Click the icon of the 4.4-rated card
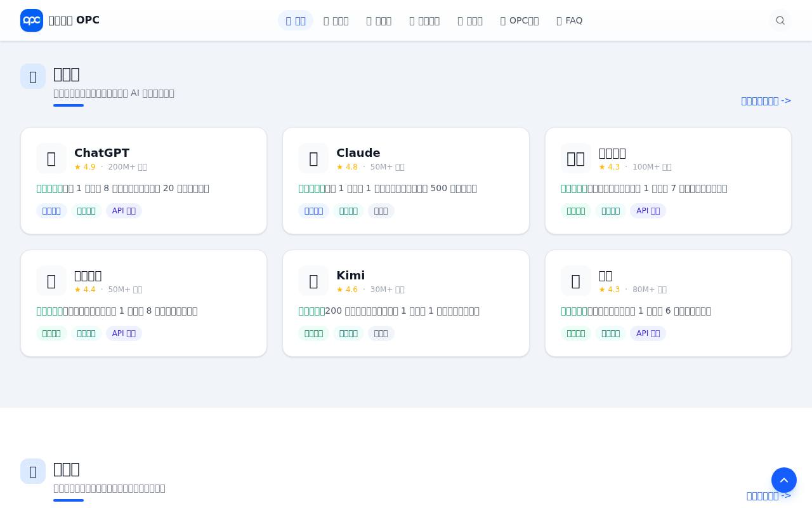This screenshot has width=812, height=508. click(x=51, y=281)
